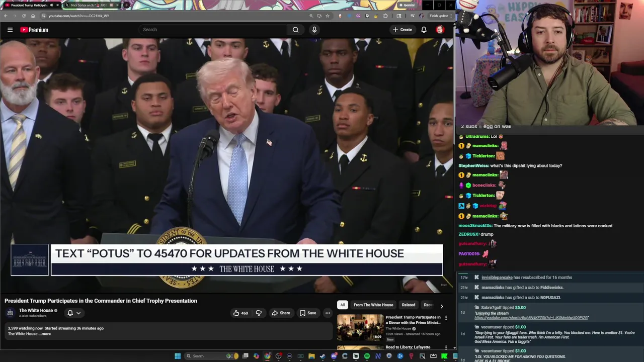Click the StephenWeiss chat username
Screen dimensions: 644x362
[473, 165]
